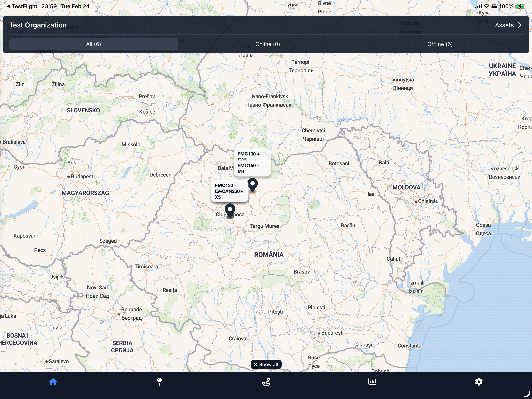Screen dimensions: 532x399
Task: Go back to TestFlight app
Action: click(22, 6)
